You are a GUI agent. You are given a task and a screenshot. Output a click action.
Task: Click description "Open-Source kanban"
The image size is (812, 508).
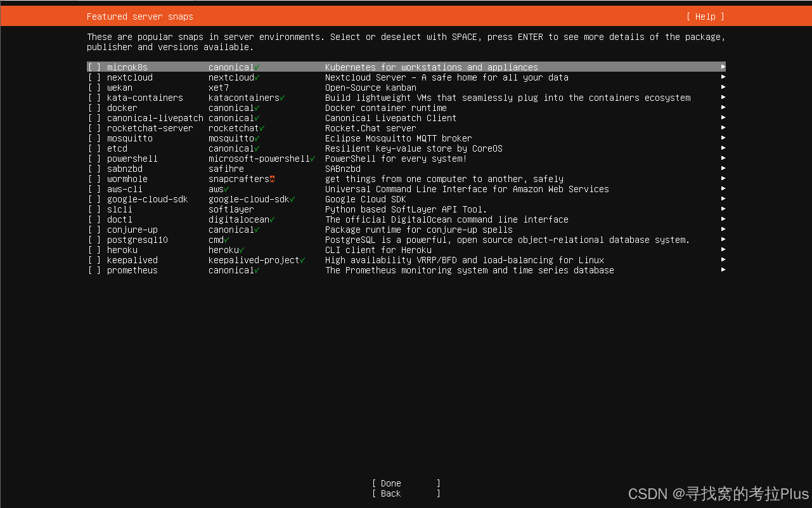tap(371, 88)
